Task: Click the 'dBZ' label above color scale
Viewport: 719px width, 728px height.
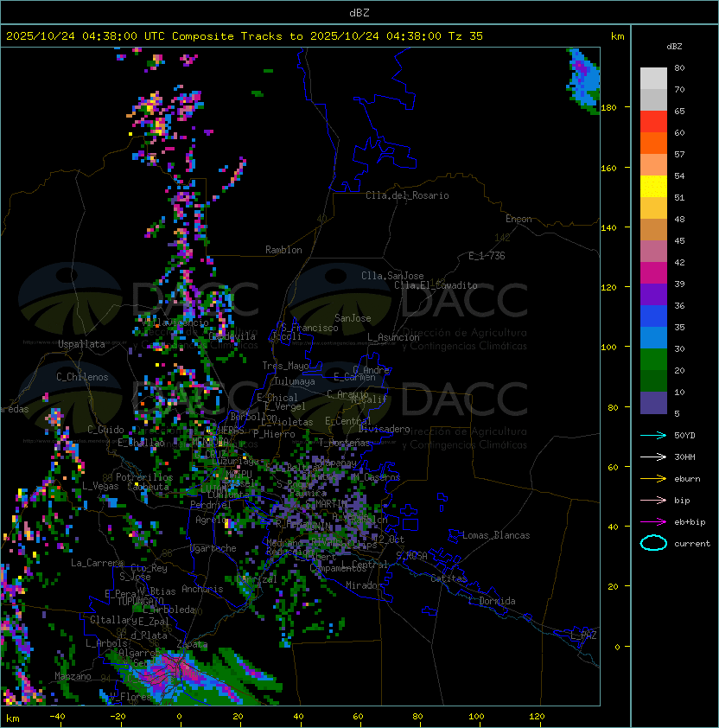Action: pos(674,47)
